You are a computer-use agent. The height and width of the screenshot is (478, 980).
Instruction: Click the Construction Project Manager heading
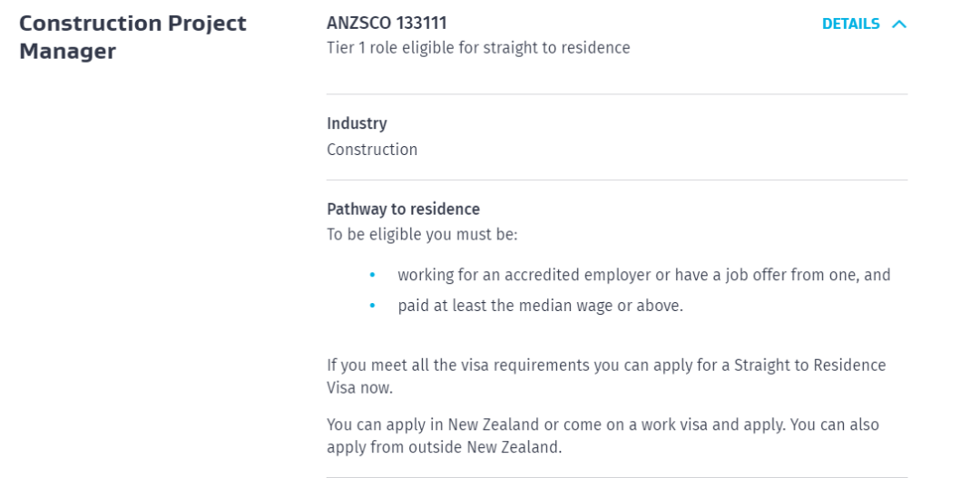132,37
